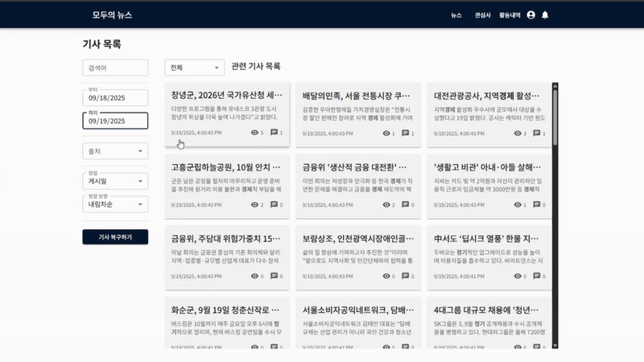Open the 전체 category dropdown

click(193, 68)
